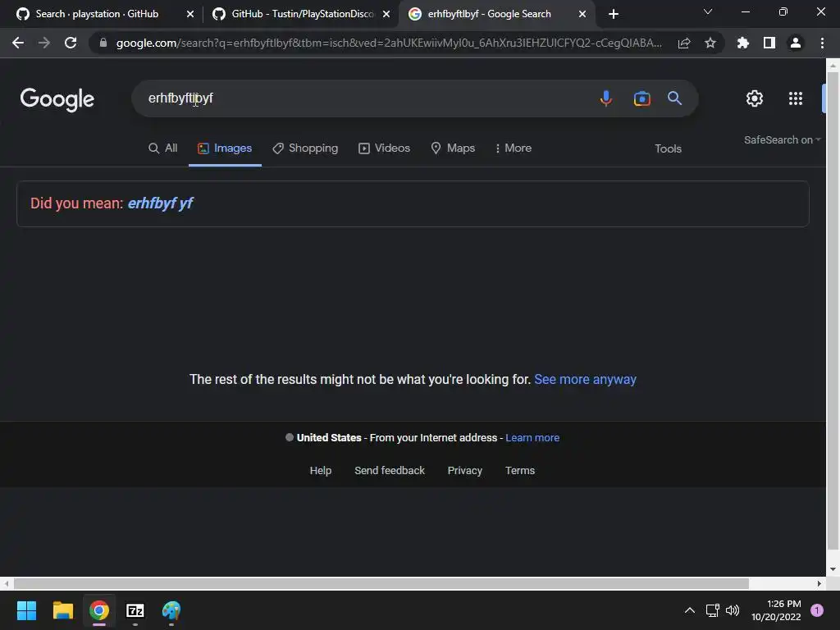This screenshot has height=630, width=840.
Task: Click Chrome icon in taskbar
Action: [x=99, y=610]
